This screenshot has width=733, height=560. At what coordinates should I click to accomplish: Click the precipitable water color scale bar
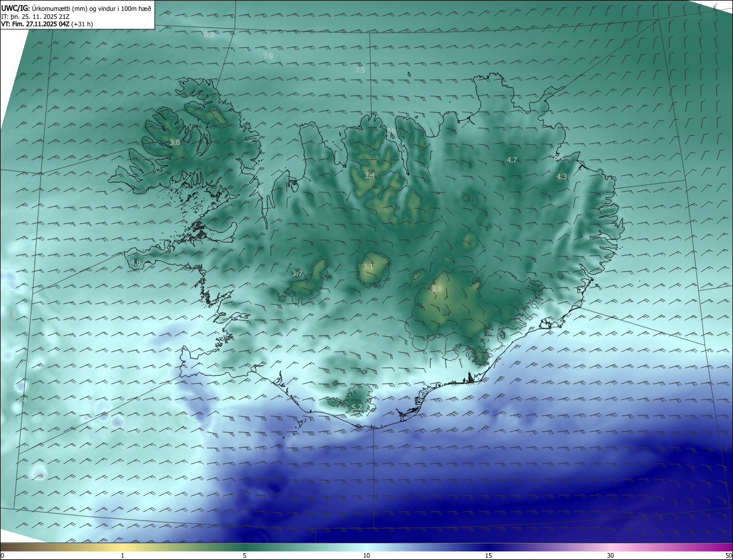(x=366, y=547)
